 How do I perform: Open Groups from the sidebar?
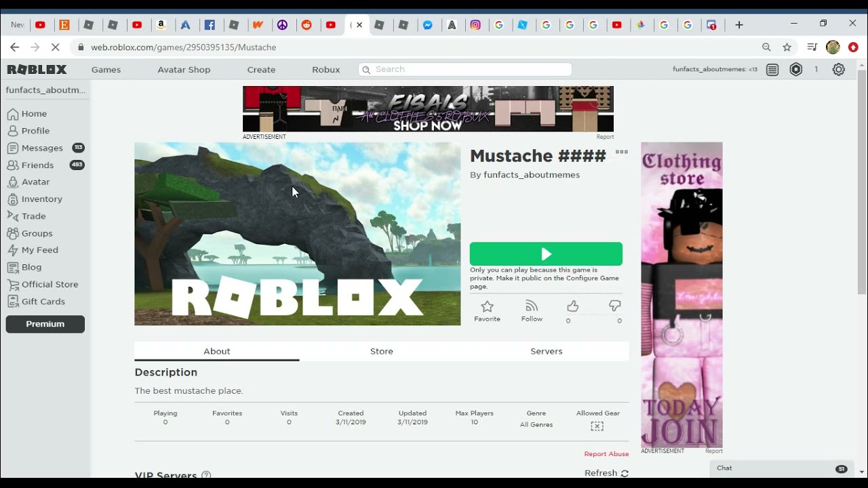pos(30,233)
